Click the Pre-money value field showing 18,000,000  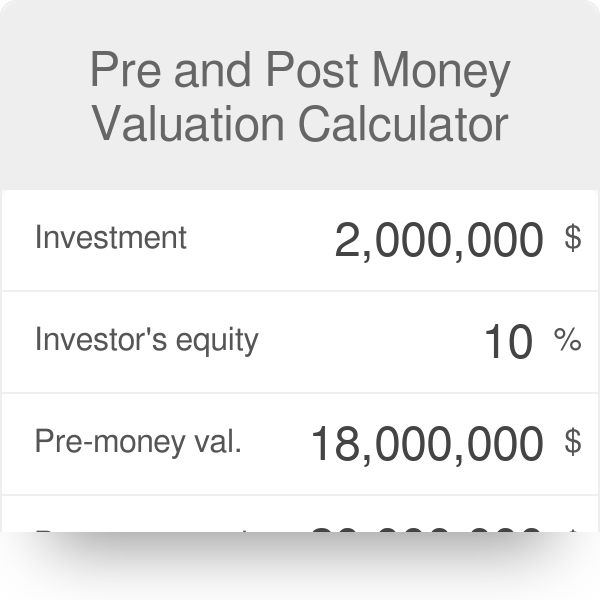tap(427, 444)
